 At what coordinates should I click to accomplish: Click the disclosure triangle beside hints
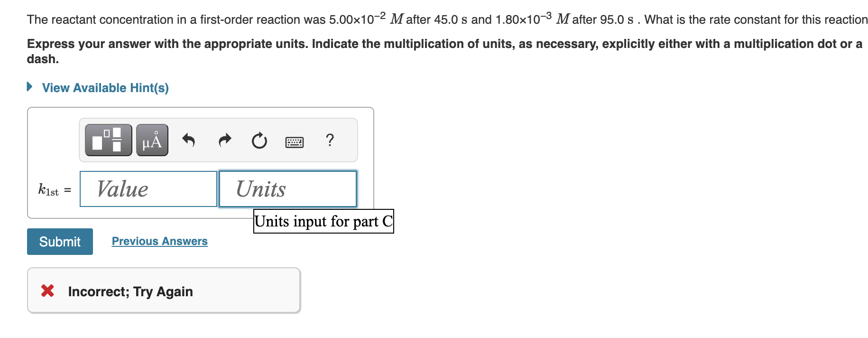(x=29, y=87)
